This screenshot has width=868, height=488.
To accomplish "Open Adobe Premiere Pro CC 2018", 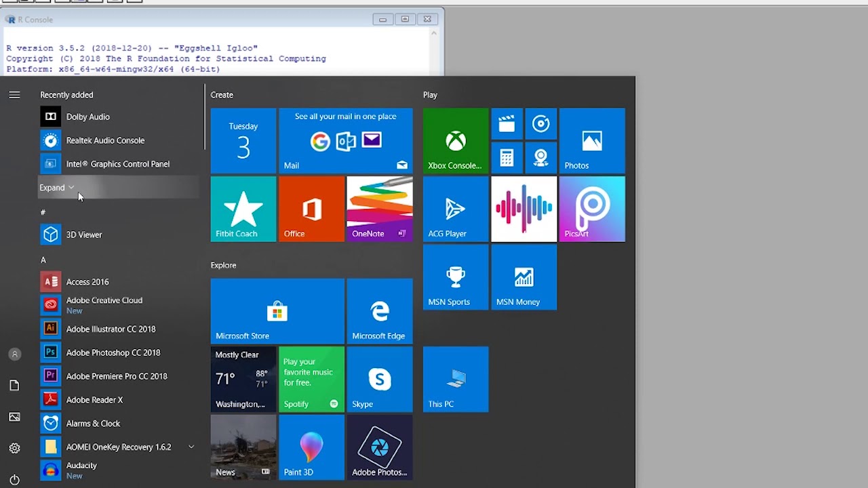I will click(119, 376).
